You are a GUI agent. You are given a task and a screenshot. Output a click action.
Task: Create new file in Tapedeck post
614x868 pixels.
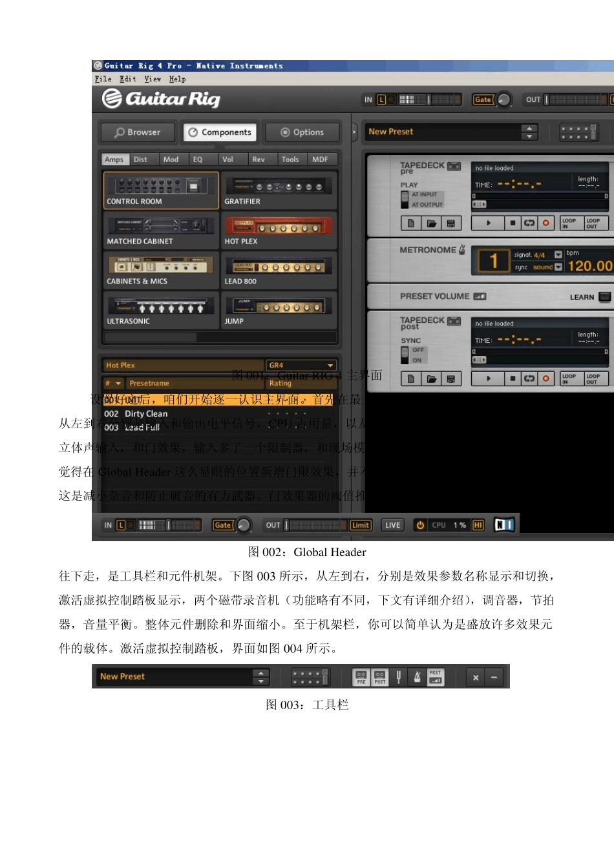[410, 379]
